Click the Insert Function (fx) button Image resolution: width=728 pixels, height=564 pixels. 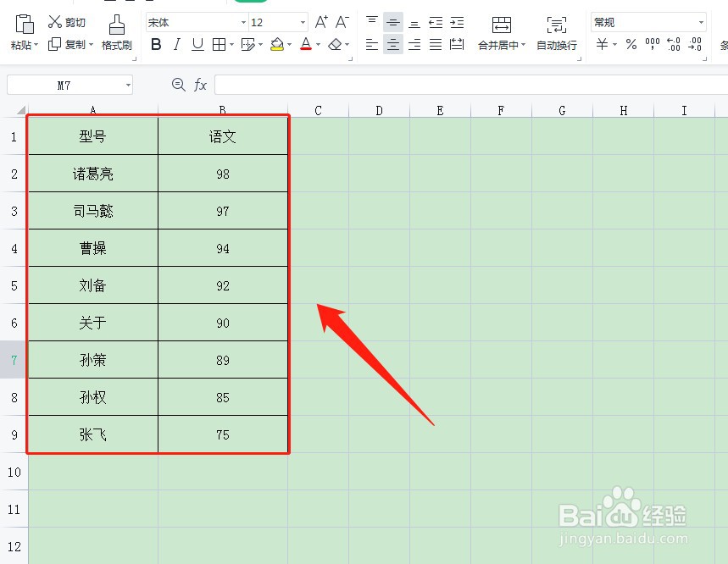click(200, 85)
